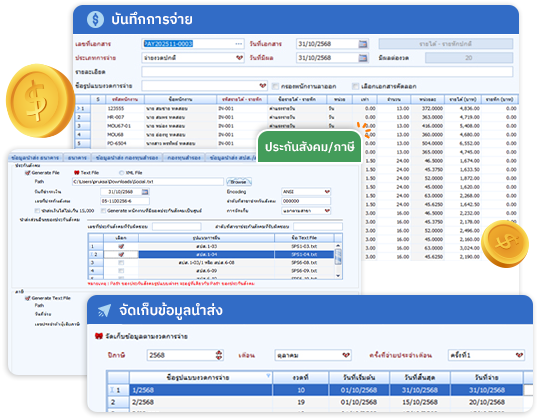Toggle กรองพนักงานลาออก checkbox
Viewport: 539px width, 420px height.
[x=275, y=86]
